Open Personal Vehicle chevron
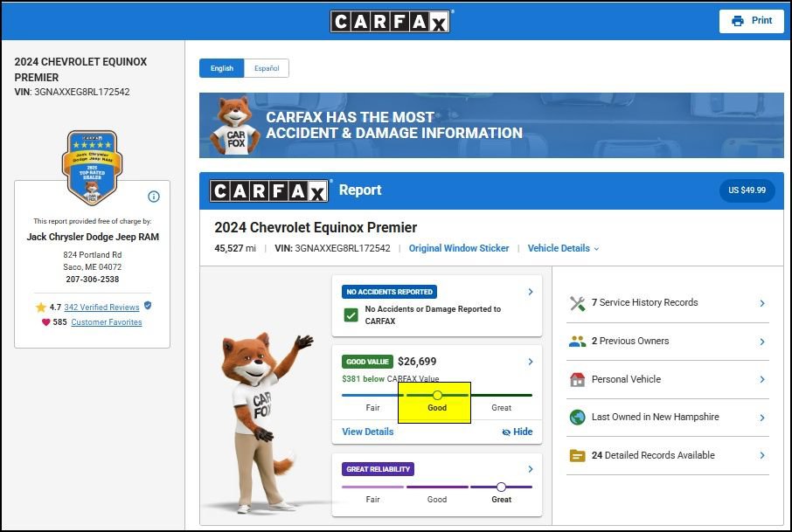The width and height of the screenshot is (792, 532). pyautogui.click(x=762, y=380)
